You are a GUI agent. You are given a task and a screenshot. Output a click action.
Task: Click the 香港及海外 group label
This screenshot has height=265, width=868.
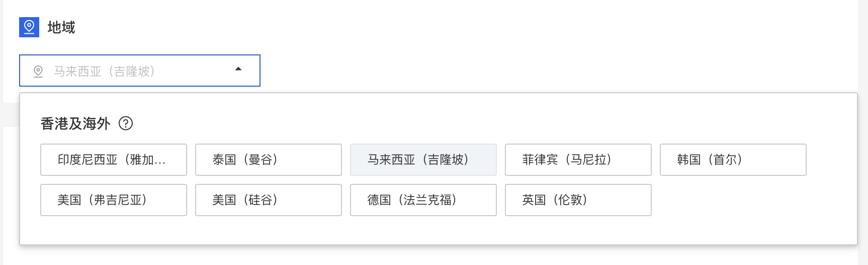click(75, 123)
